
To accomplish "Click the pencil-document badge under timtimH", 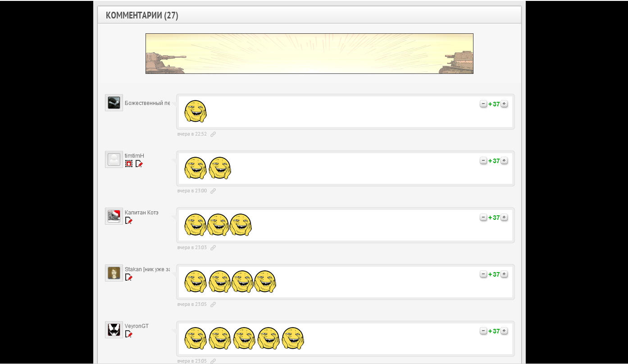I will tap(139, 164).
